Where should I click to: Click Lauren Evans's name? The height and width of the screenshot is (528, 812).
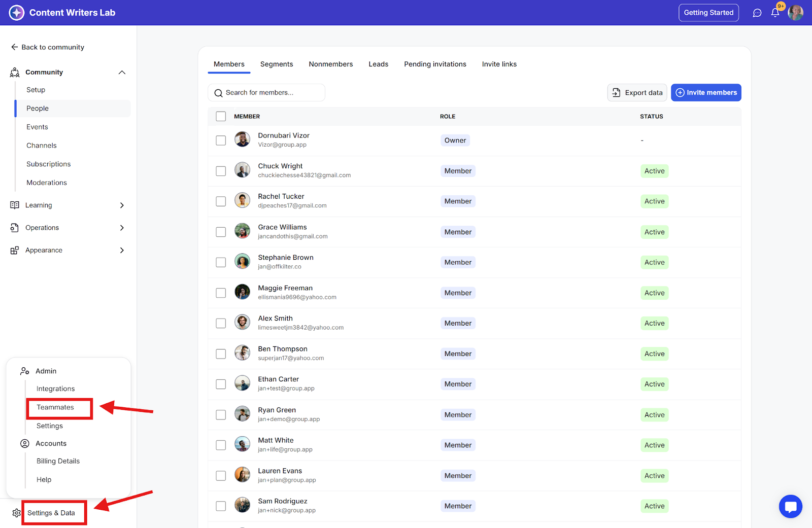click(280, 471)
